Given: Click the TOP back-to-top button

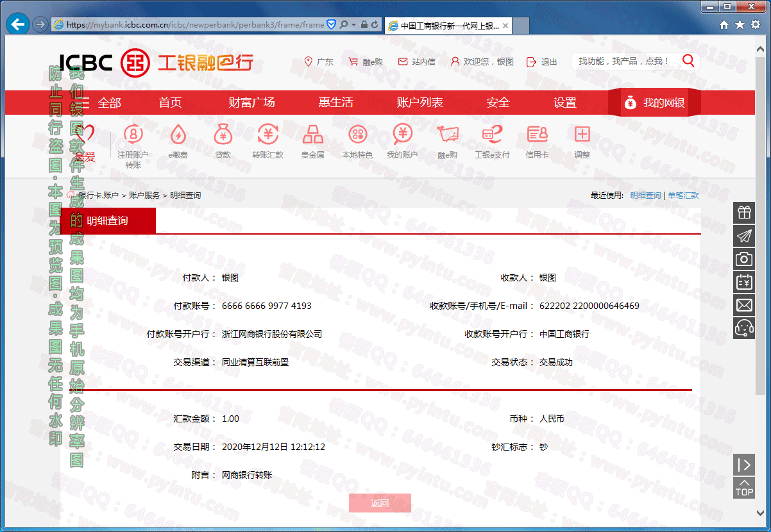Looking at the screenshot, I should pos(744,488).
